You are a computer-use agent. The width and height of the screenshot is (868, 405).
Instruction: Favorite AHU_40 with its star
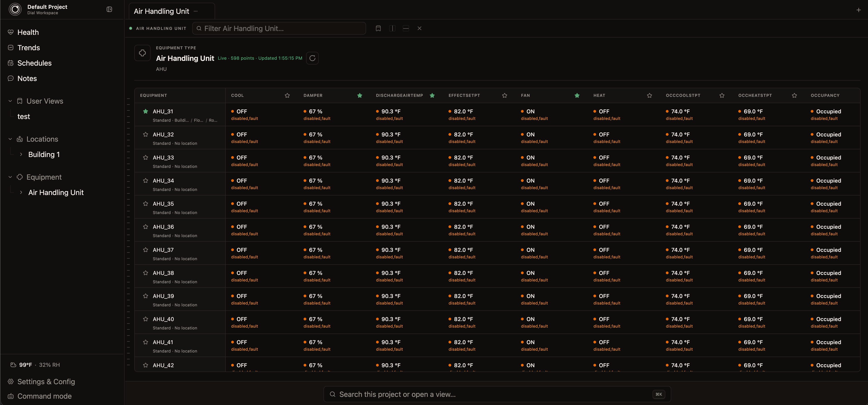[x=146, y=319]
